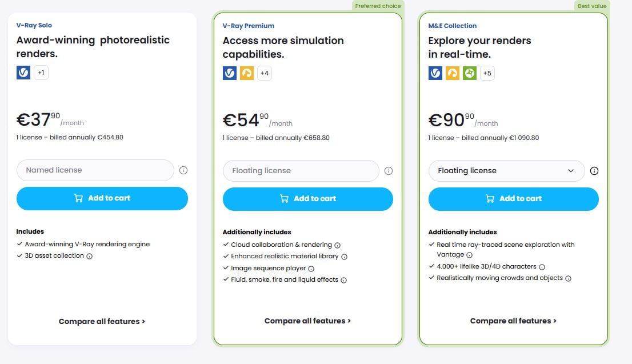632x364 pixels.
Task: Open Compare all features in the V-Ray Solo card
Action: click(102, 322)
